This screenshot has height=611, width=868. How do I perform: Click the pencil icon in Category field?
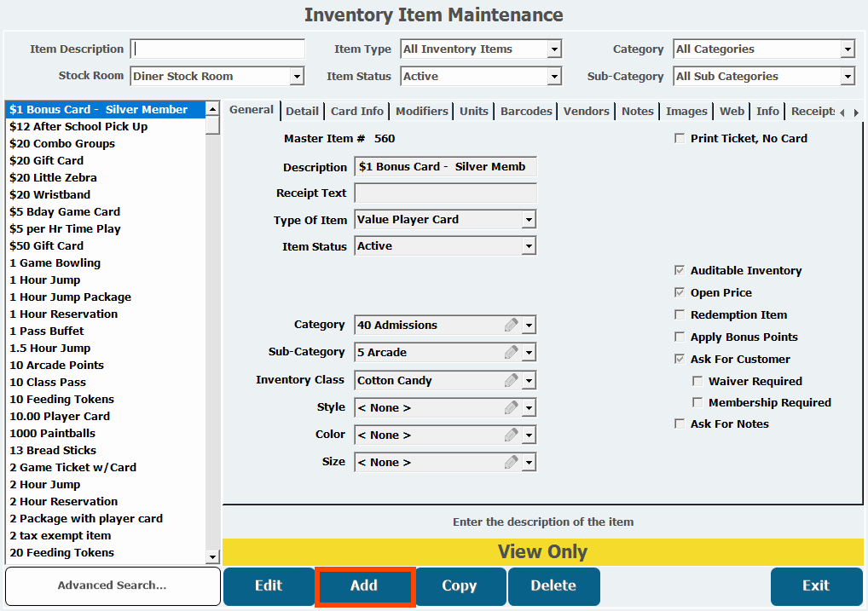click(x=511, y=325)
